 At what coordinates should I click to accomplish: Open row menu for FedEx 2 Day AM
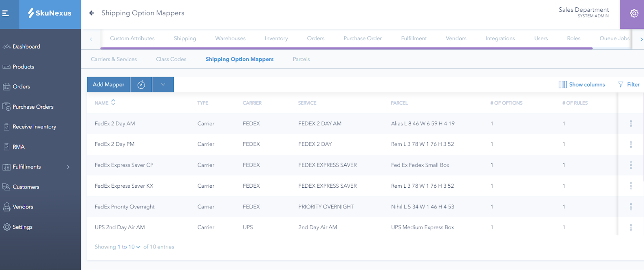[x=631, y=124]
